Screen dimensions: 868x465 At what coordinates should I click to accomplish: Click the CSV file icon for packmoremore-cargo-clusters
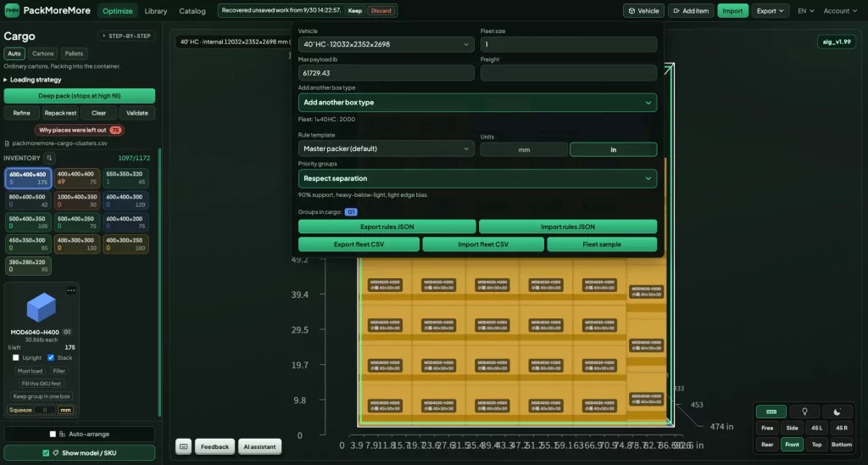tap(7, 143)
